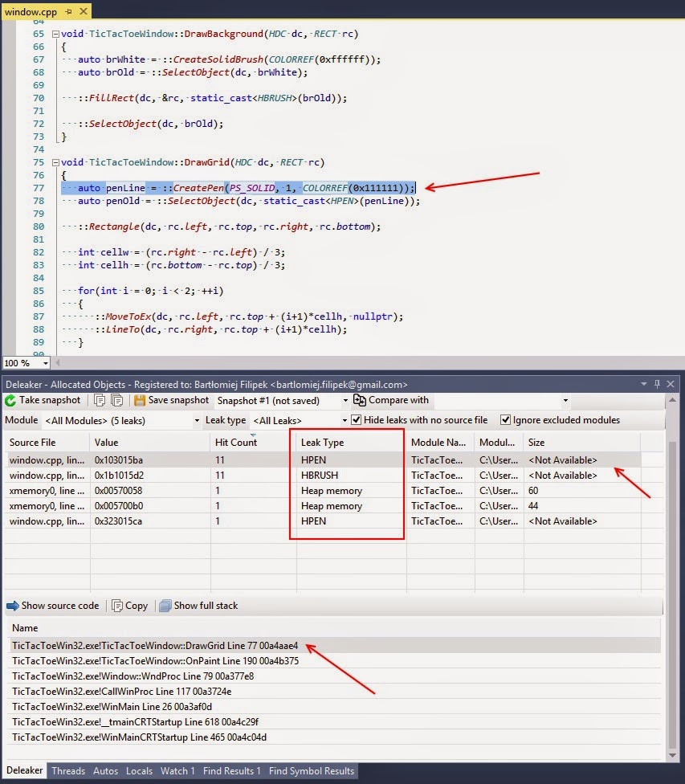
Task: Expand the Module filter dropdown
Action: pos(197,420)
